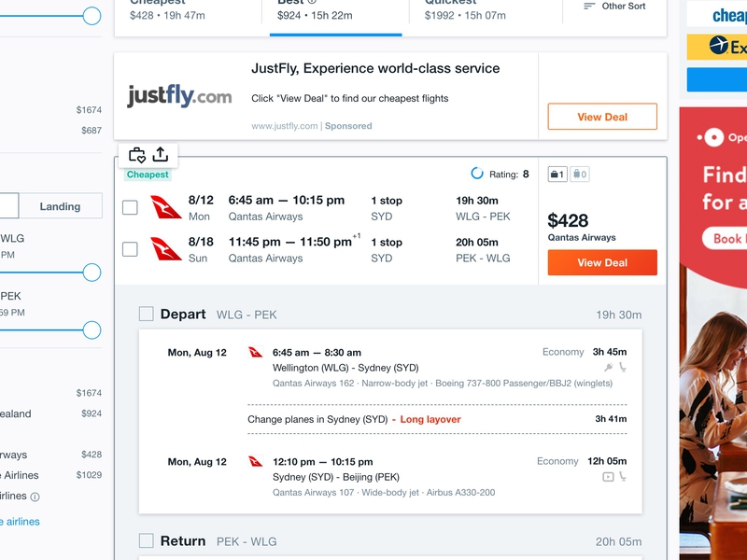Tick the Return PEK - WLG checkbox
The image size is (747, 560).
[x=147, y=541]
